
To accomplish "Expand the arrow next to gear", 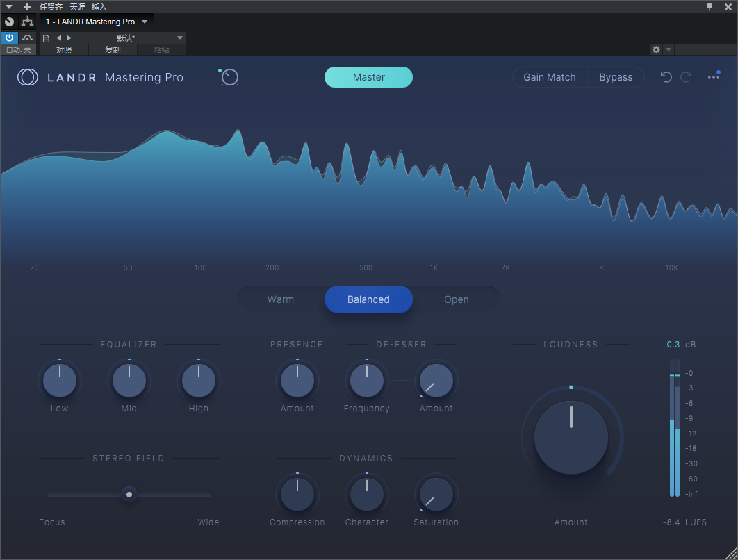I will (x=669, y=49).
